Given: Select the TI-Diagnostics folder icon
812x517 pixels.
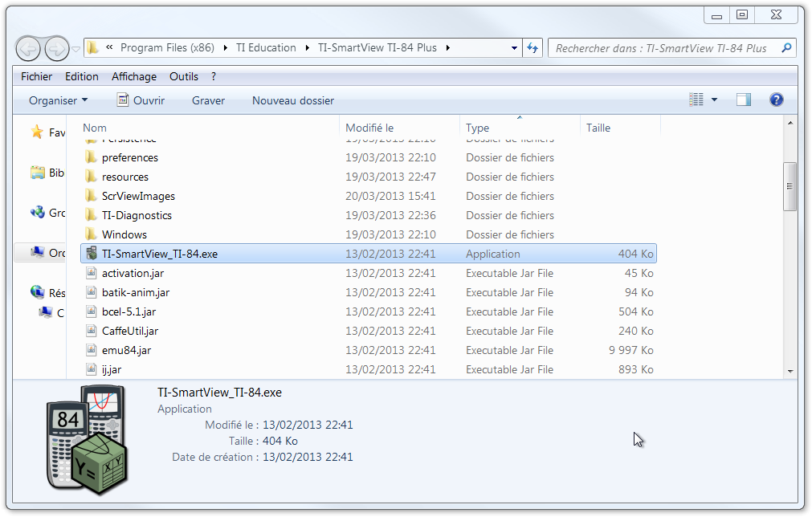Looking at the screenshot, I should 91,215.
